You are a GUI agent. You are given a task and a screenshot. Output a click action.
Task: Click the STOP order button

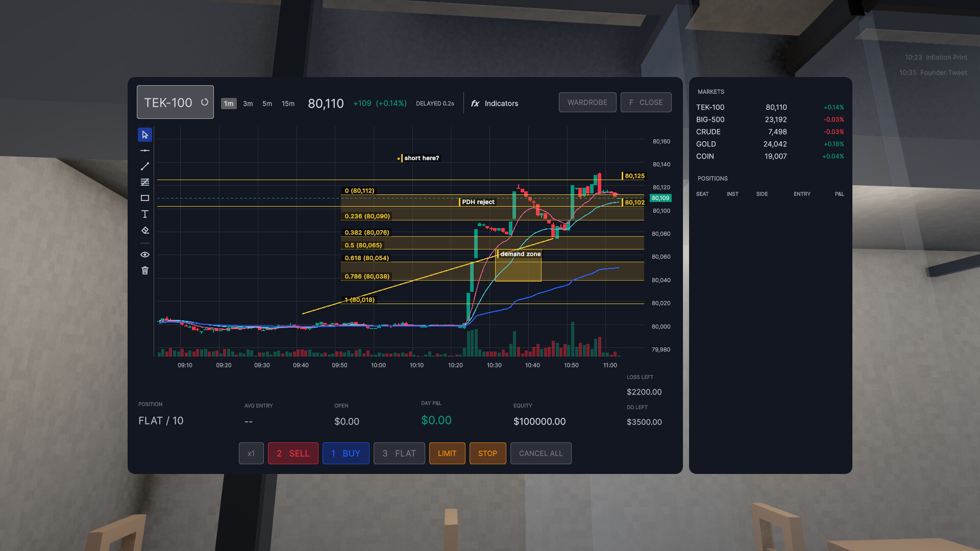coord(488,454)
